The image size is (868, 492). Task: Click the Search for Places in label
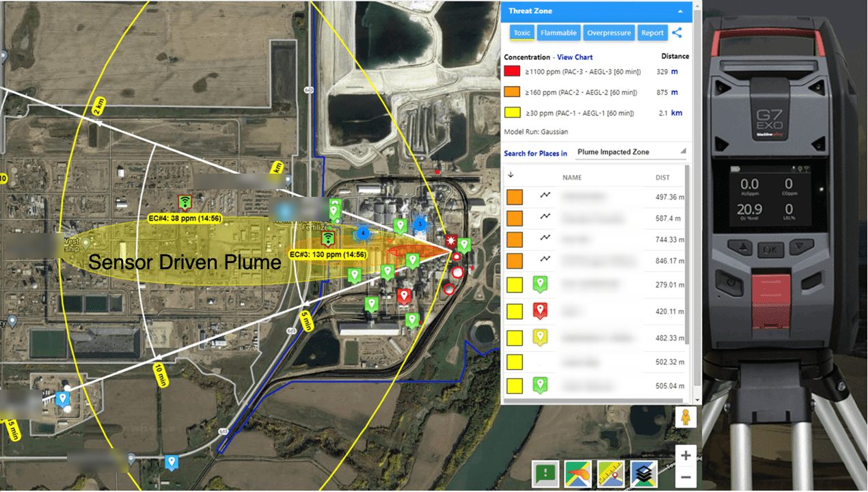point(535,153)
